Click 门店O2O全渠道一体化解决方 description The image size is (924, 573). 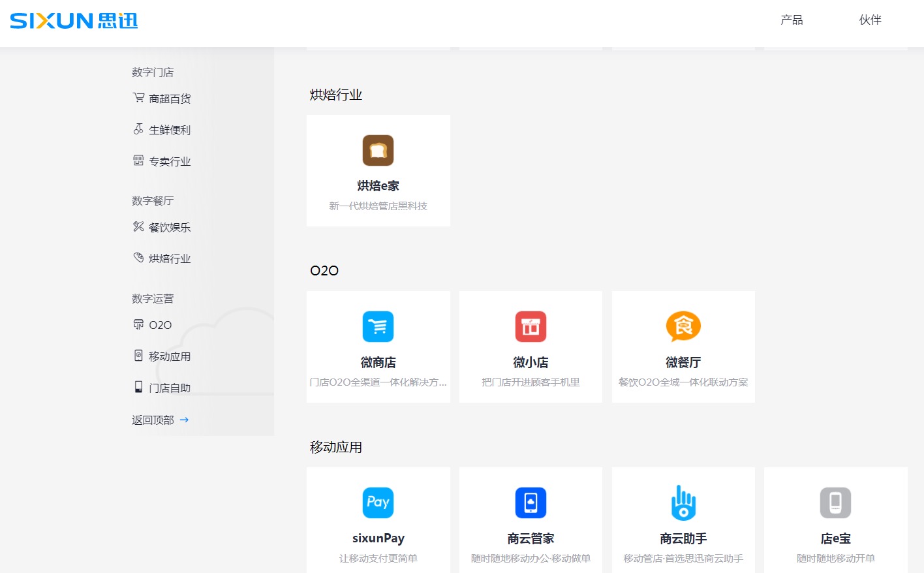[x=378, y=382]
